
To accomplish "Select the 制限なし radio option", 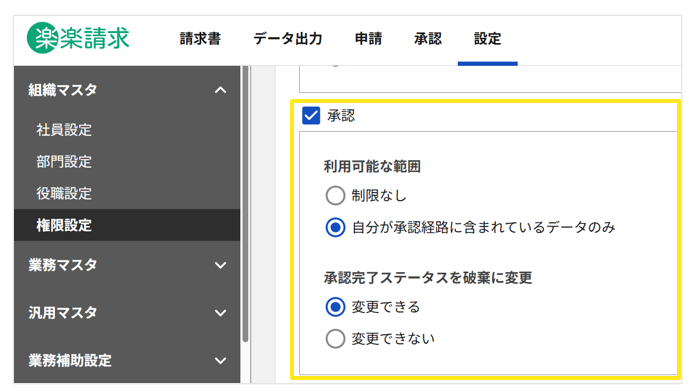I will tap(335, 195).
